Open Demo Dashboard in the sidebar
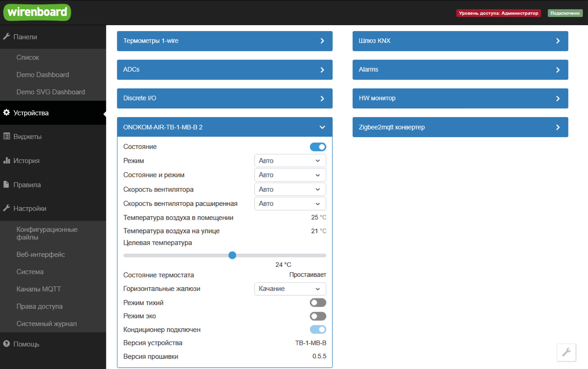588x369 pixels. (43, 75)
